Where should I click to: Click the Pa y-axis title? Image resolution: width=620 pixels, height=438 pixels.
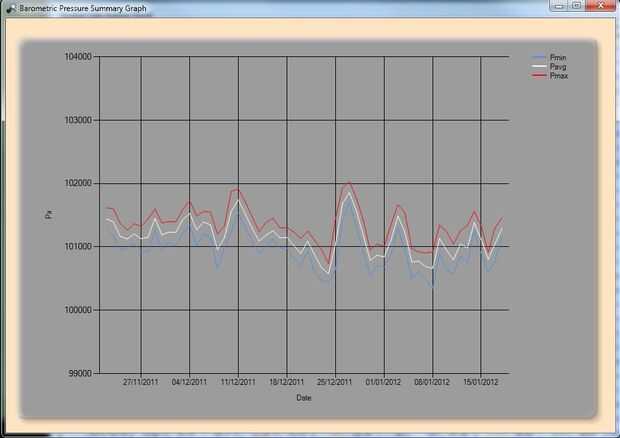pos(49,215)
